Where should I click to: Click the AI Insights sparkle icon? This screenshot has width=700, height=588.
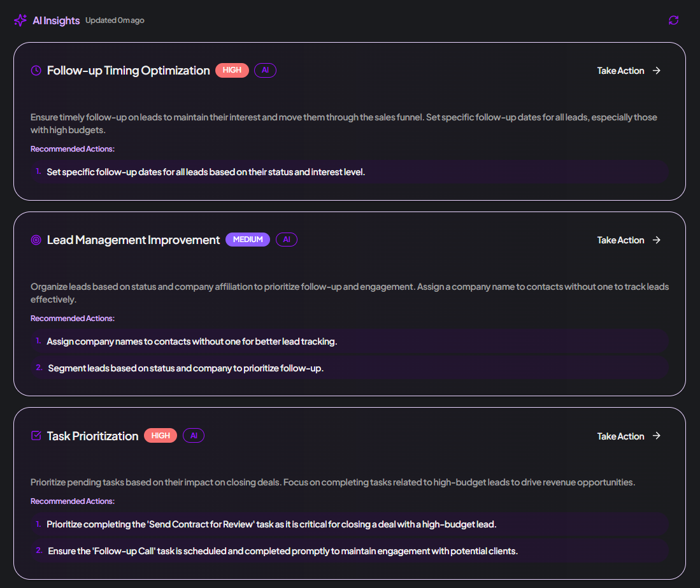pyautogui.click(x=20, y=20)
